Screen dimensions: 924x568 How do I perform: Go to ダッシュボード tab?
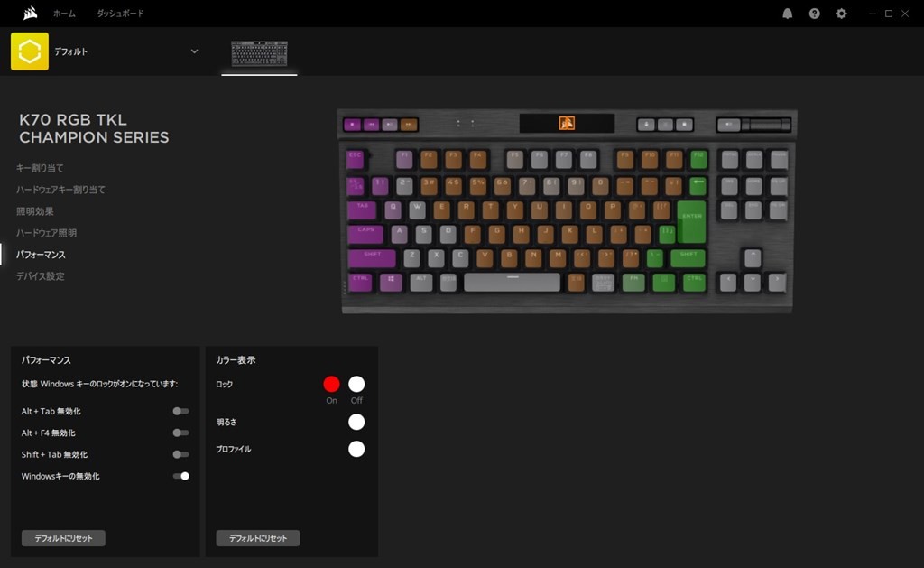coord(120,14)
